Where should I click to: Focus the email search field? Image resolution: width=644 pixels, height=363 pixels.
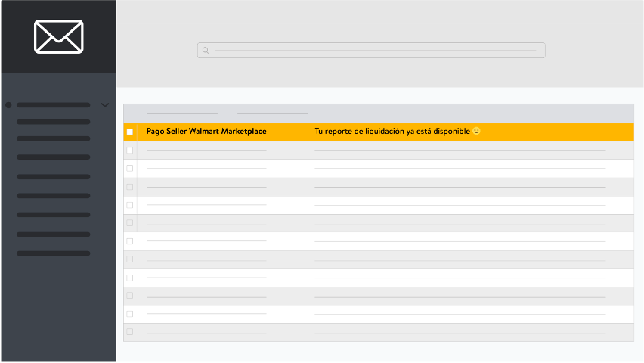(371, 50)
